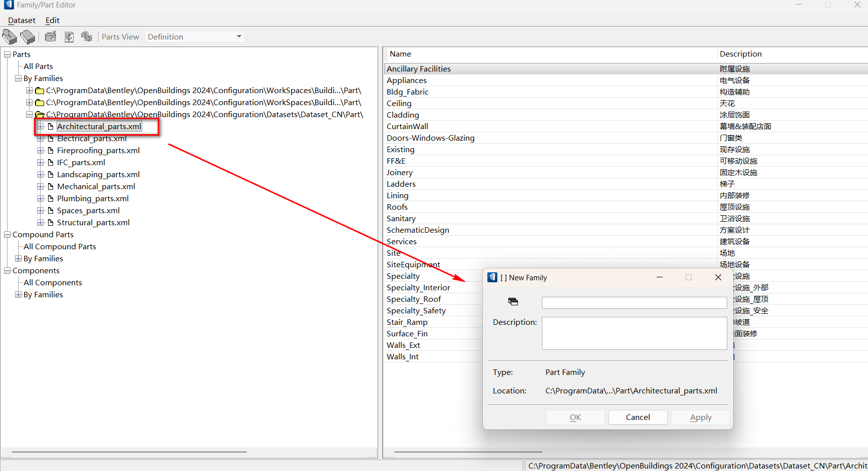Expand the IFC_parts.xml node

pos(41,163)
